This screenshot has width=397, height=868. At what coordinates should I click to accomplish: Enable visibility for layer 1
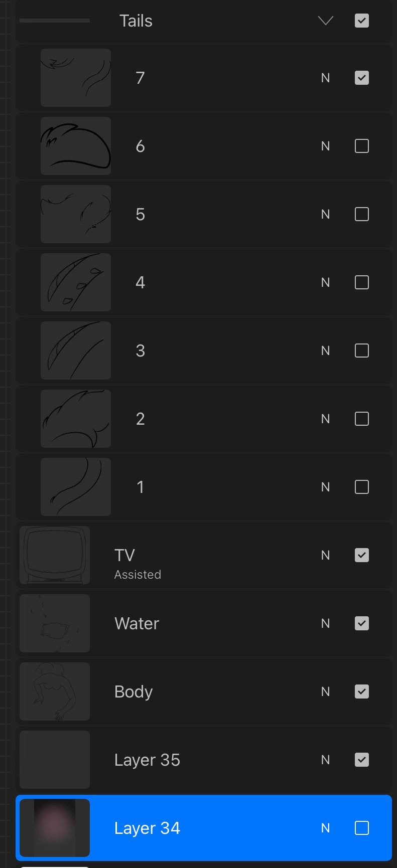coord(362,487)
